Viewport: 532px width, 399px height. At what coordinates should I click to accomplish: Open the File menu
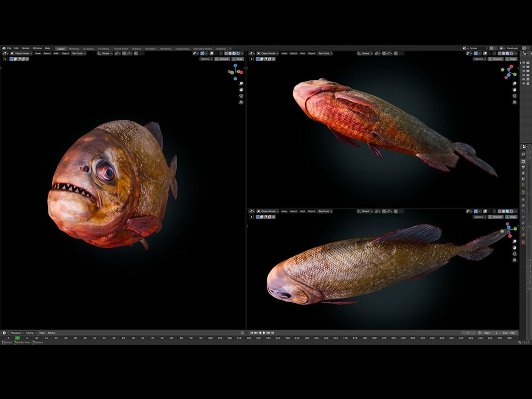(9, 48)
